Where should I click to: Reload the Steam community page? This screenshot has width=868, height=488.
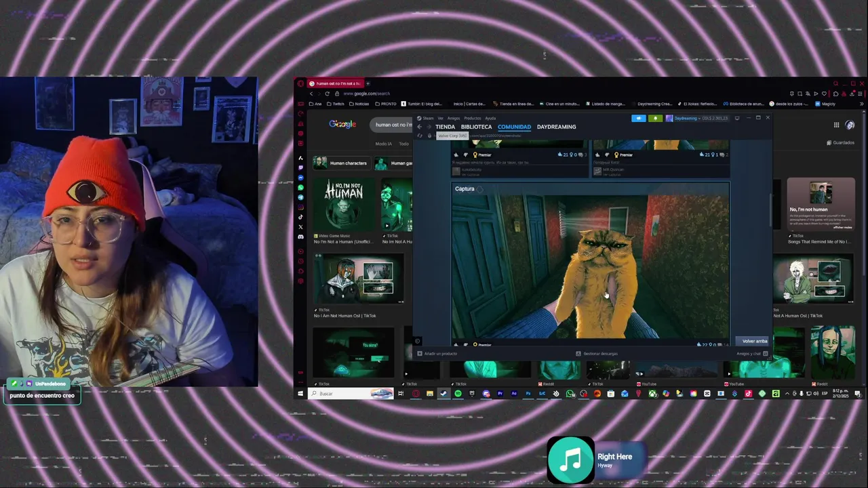tap(419, 136)
